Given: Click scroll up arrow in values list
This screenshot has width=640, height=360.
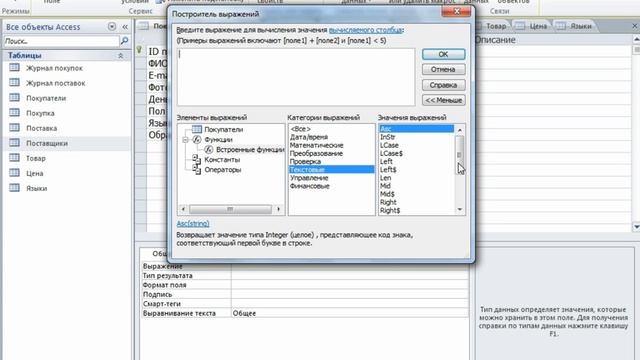Looking at the screenshot, I should [x=460, y=130].
